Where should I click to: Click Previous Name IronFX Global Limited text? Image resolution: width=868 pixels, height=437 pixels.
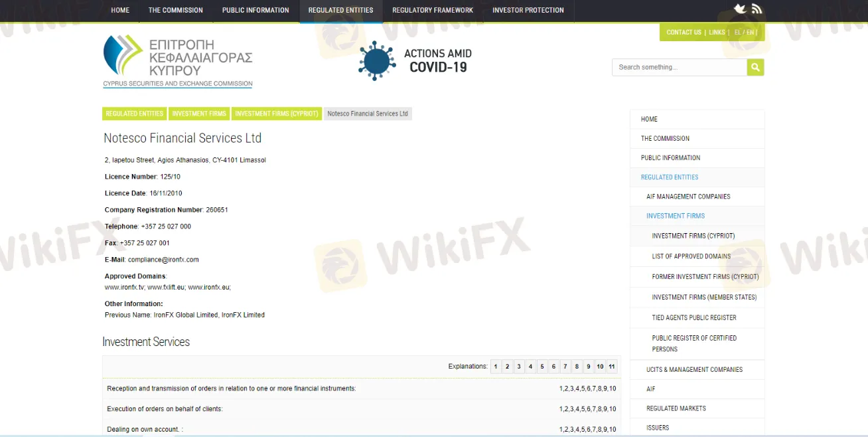coord(184,315)
